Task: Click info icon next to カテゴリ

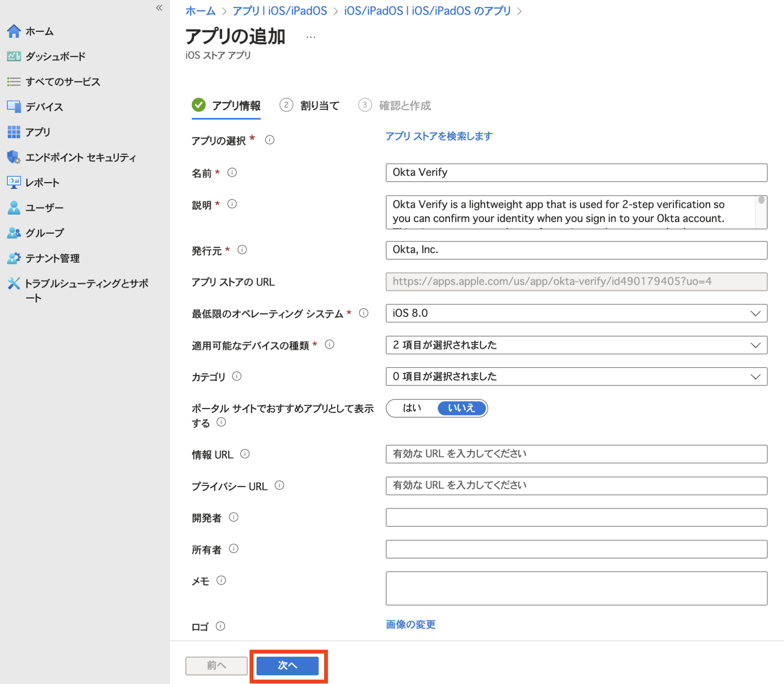Action: [x=237, y=376]
